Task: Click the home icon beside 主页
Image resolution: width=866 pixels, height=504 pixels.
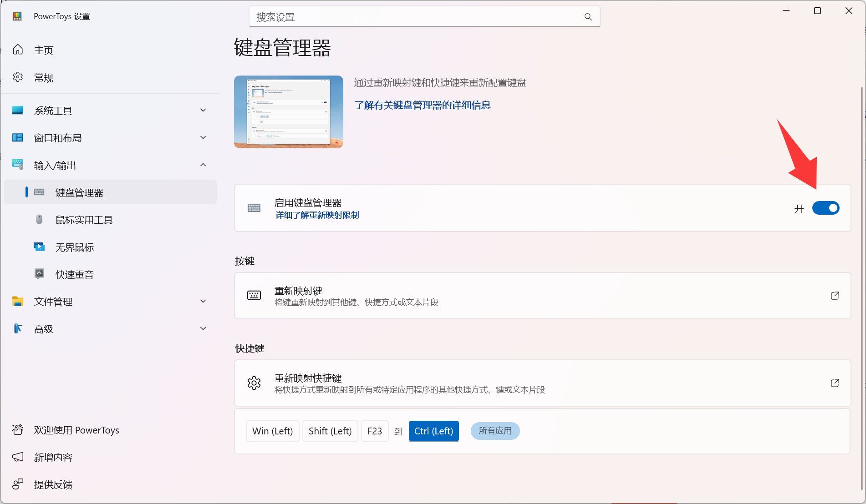Action: coord(18,50)
